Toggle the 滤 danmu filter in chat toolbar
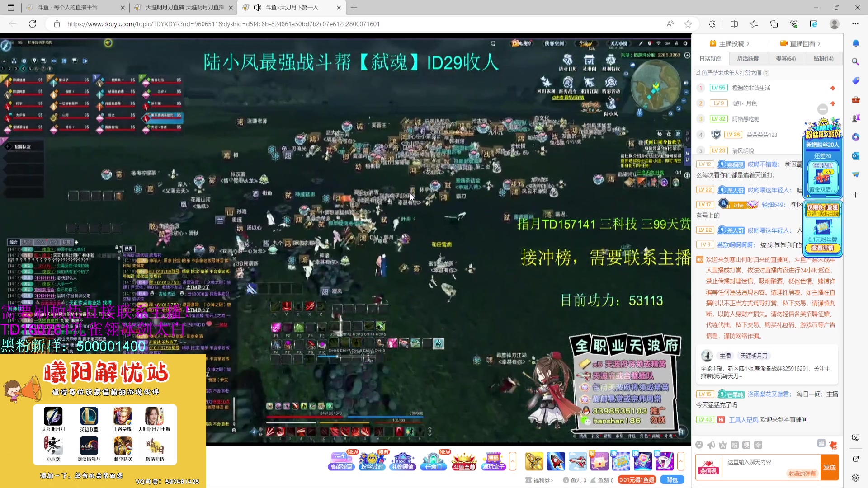Viewport: 868px width, 488px height. tap(821, 444)
